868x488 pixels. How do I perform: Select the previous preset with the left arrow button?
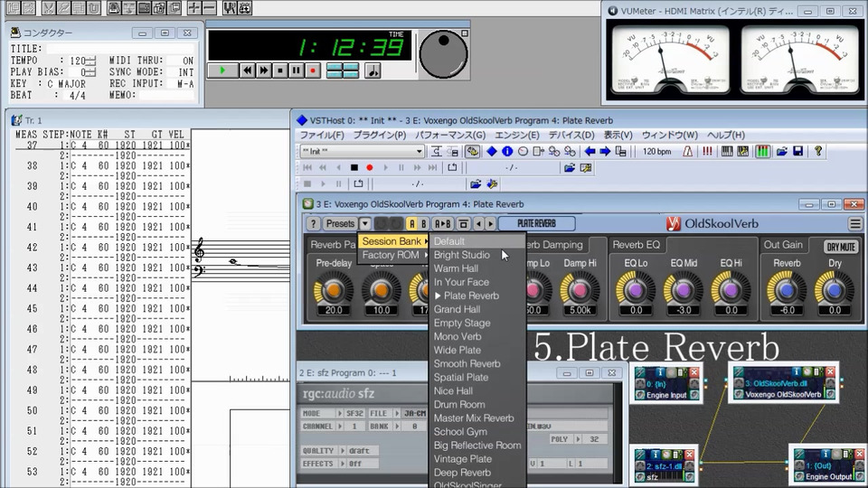tap(479, 223)
